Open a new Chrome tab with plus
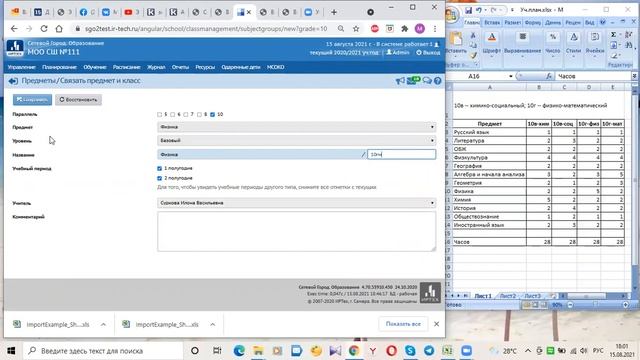 coord(334,12)
